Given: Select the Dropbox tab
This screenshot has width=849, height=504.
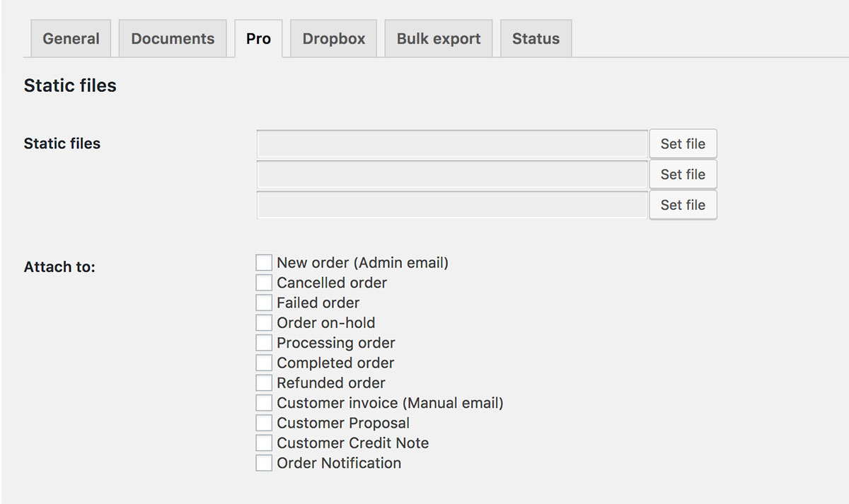Looking at the screenshot, I should [x=333, y=39].
